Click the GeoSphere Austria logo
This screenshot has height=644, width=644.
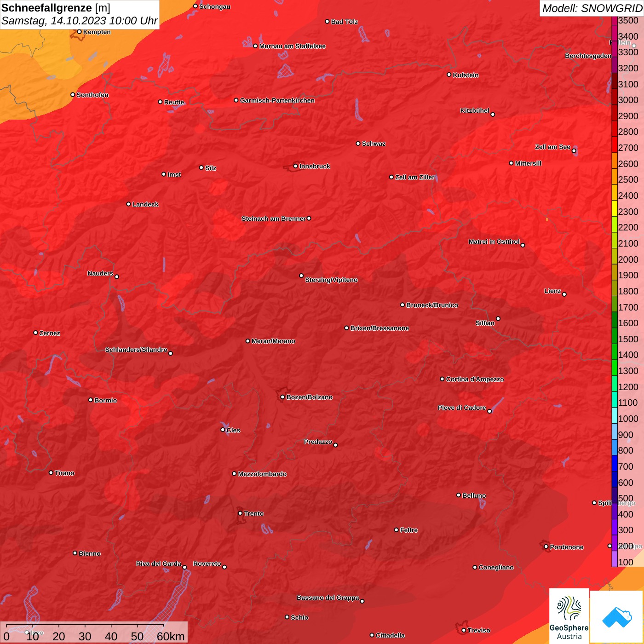point(569,616)
